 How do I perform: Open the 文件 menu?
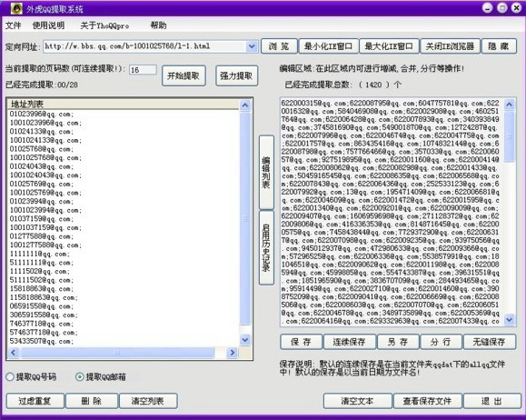[14, 25]
